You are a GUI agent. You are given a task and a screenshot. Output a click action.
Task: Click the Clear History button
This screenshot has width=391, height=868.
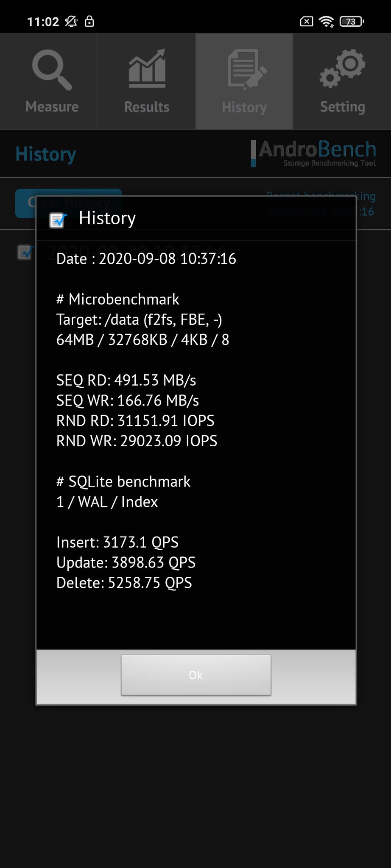[x=68, y=203]
